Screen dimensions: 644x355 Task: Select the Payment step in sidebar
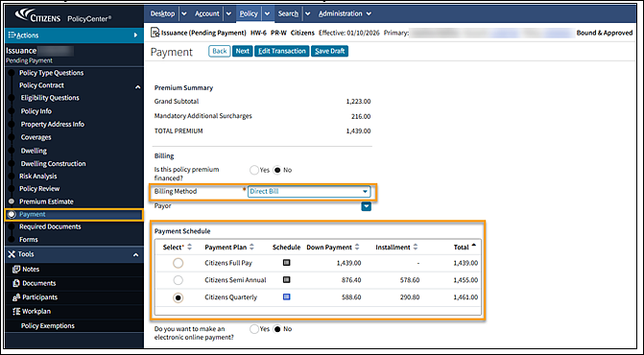tap(74, 214)
